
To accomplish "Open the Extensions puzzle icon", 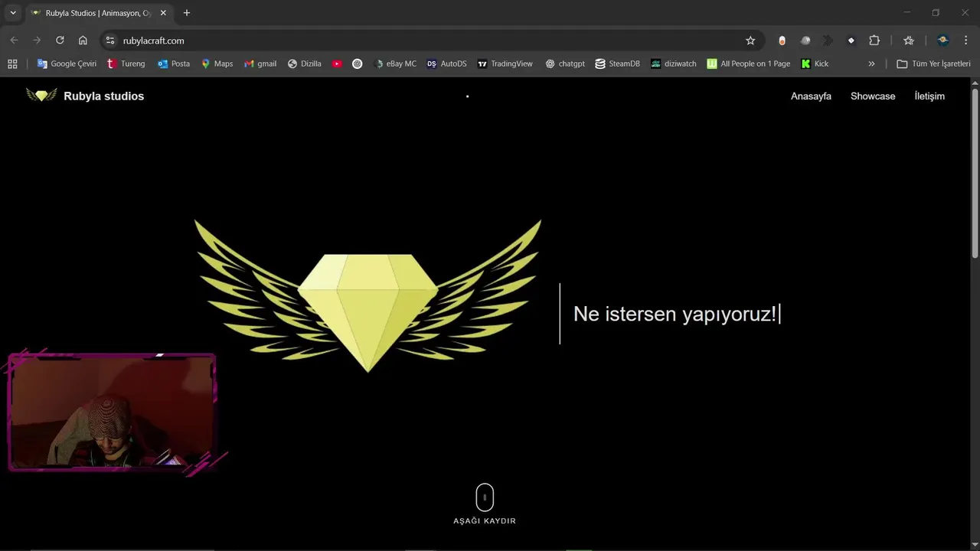I will [x=874, y=41].
